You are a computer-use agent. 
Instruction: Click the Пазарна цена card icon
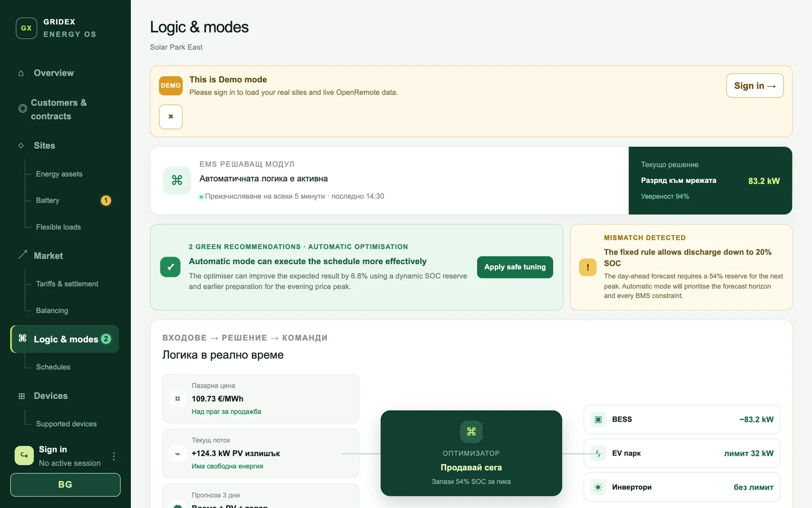tap(177, 399)
